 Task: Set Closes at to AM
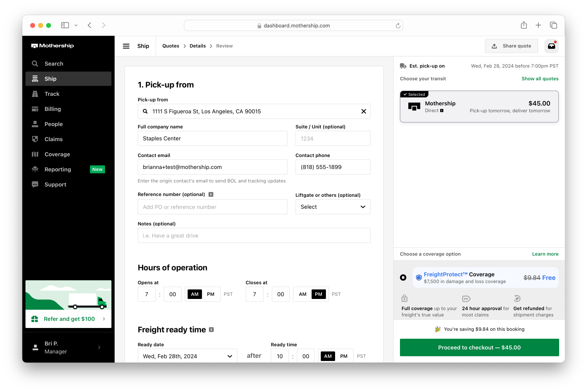coord(303,294)
